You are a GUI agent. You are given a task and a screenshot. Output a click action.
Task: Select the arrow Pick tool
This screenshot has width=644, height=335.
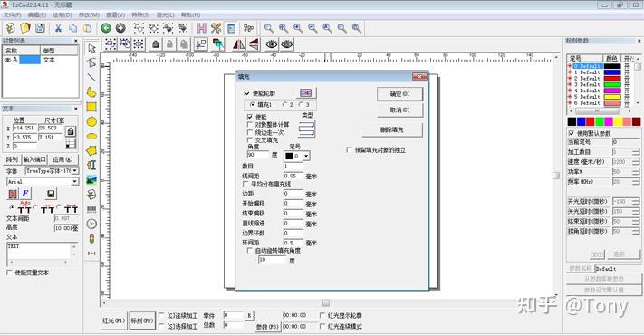pos(91,48)
